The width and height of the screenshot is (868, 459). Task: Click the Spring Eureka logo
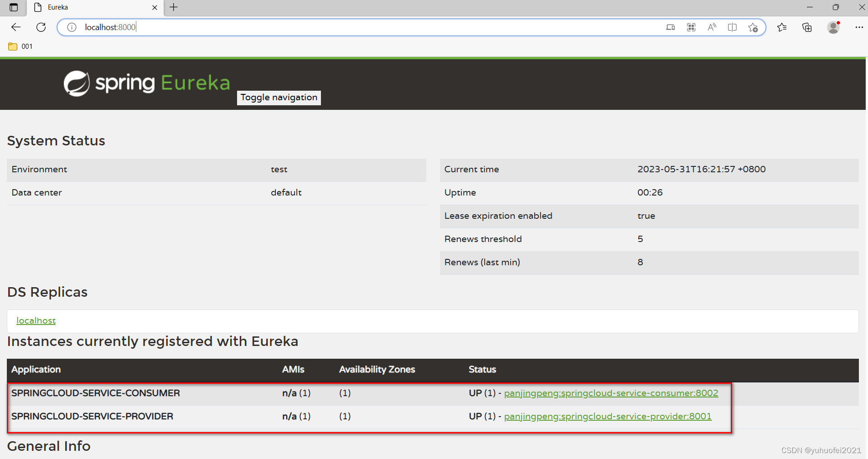click(x=147, y=83)
